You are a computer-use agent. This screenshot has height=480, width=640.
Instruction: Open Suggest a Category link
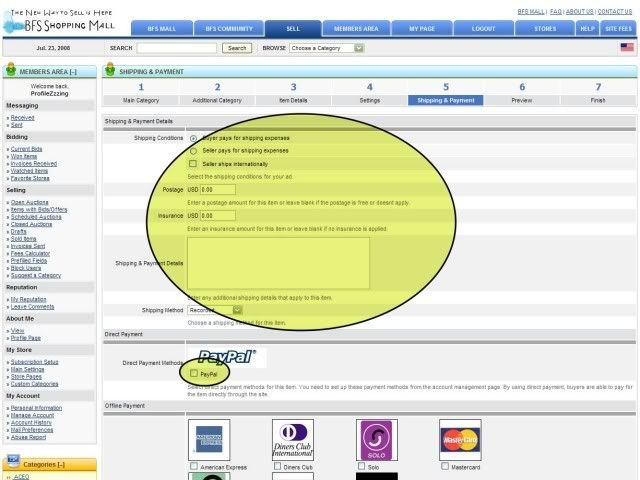click(x=36, y=276)
